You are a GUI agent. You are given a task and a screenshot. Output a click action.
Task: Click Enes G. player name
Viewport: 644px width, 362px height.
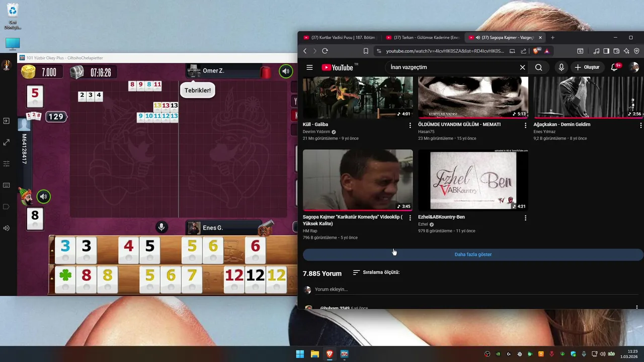(213, 228)
